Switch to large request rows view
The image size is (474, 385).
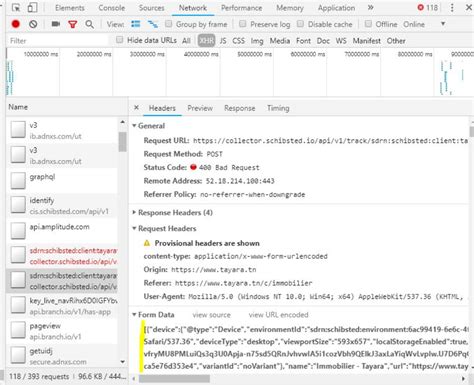click(x=136, y=24)
